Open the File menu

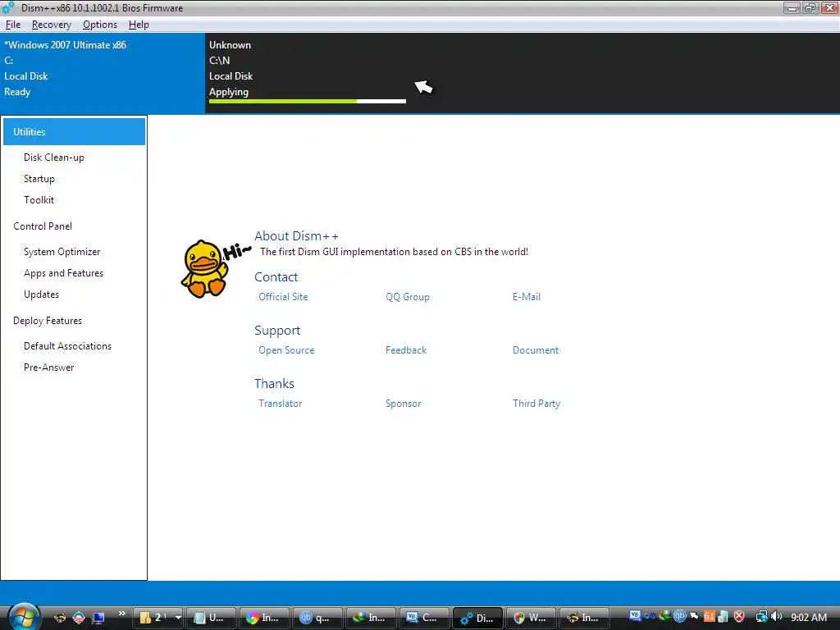[13, 25]
